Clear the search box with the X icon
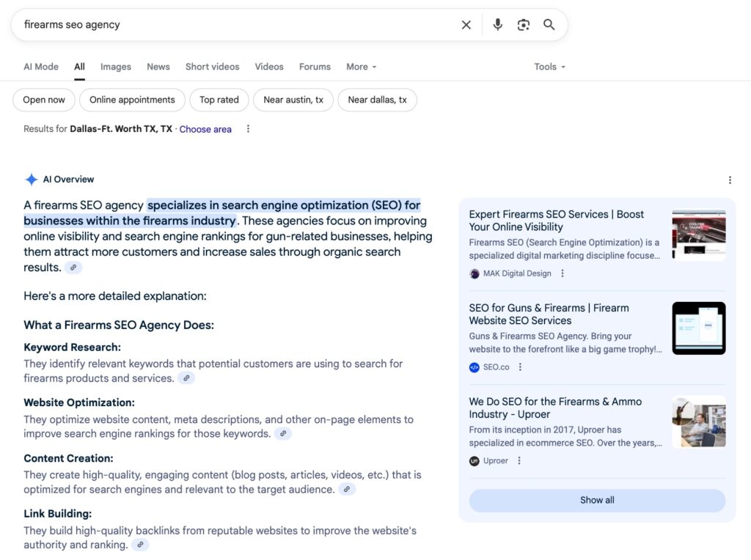This screenshot has height=560, width=751. [466, 25]
